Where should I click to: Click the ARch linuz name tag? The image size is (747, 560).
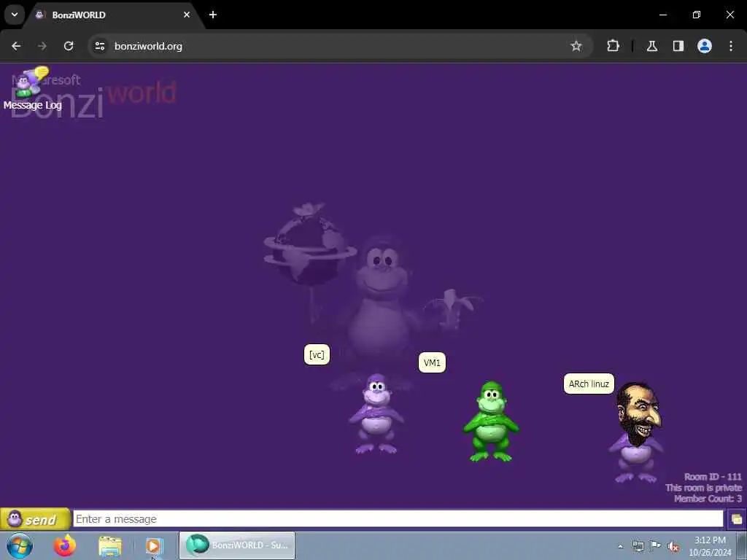589,384
